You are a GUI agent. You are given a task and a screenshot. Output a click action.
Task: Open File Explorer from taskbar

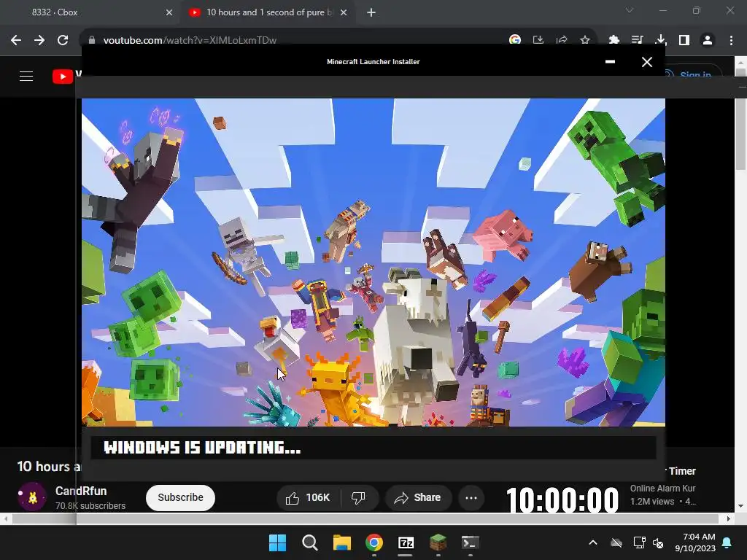(x=341, y=542)
